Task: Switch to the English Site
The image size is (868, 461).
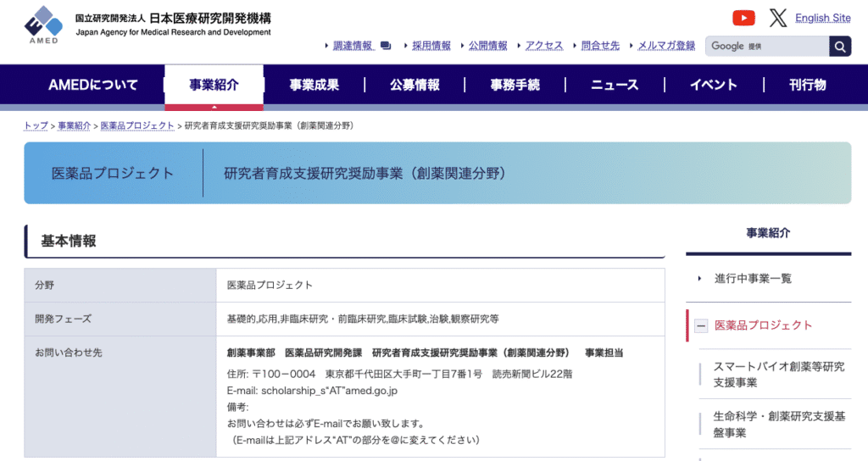Action: click(x=822, y=18)
